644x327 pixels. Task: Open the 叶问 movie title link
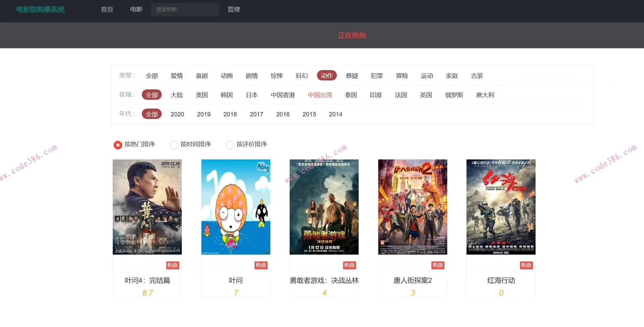click(235, 280)
